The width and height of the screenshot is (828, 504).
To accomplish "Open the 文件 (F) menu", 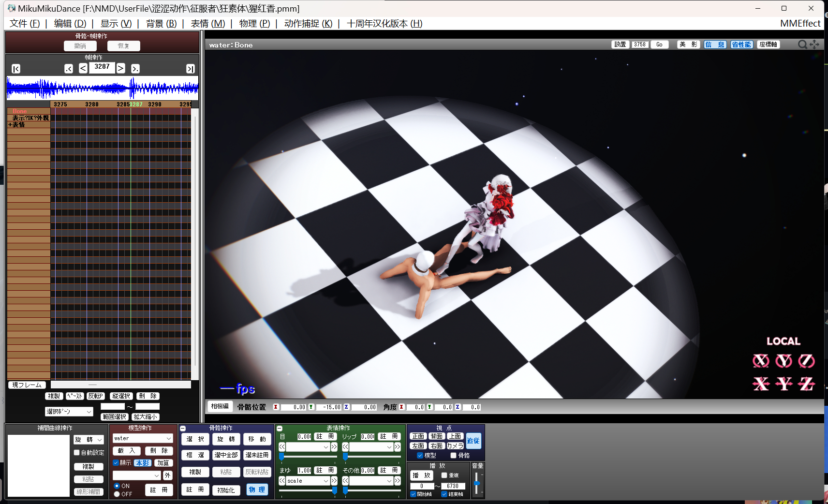I will click(x=25, y=24).
